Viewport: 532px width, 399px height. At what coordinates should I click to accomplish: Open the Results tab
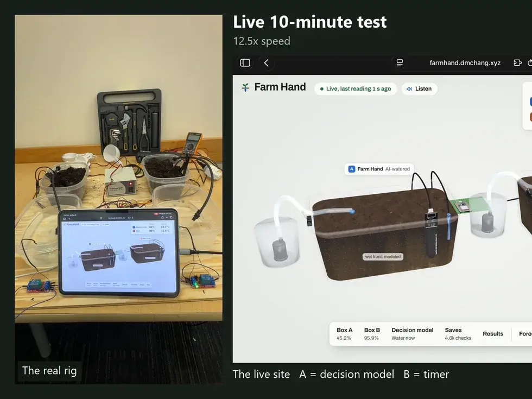493,334
